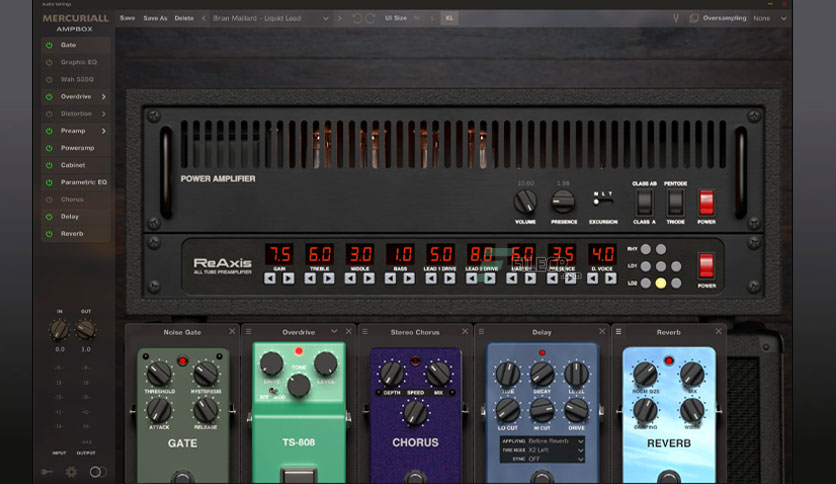
Task: Toggle the Cabinet module power icon
Action: [49, 165]
